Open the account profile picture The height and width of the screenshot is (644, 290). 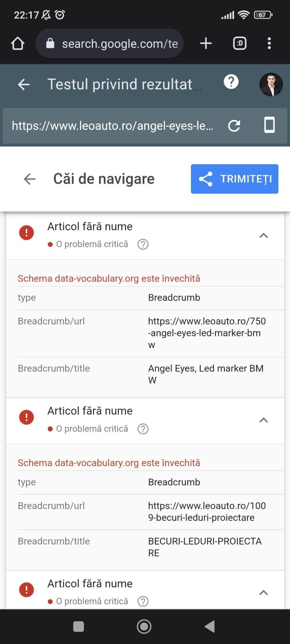(271, 85)
